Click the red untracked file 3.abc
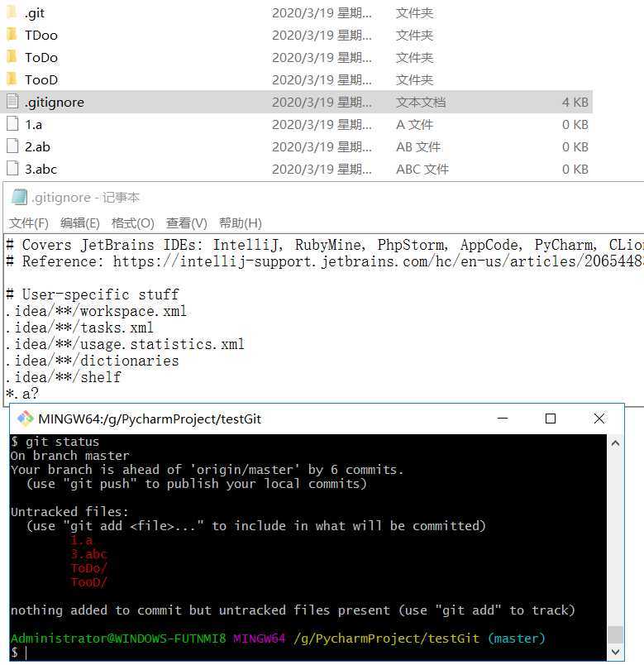 coord(89,554)
